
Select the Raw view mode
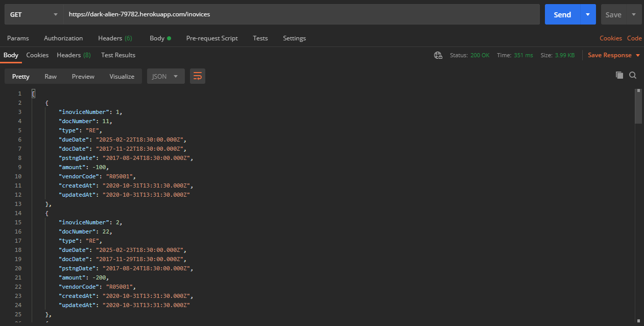tap(51, 76)
